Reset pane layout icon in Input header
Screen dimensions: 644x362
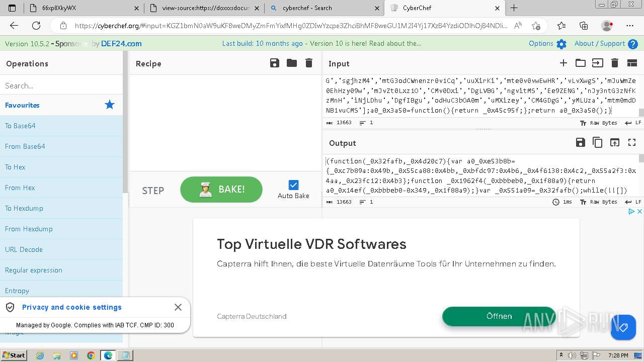[632, 63]
